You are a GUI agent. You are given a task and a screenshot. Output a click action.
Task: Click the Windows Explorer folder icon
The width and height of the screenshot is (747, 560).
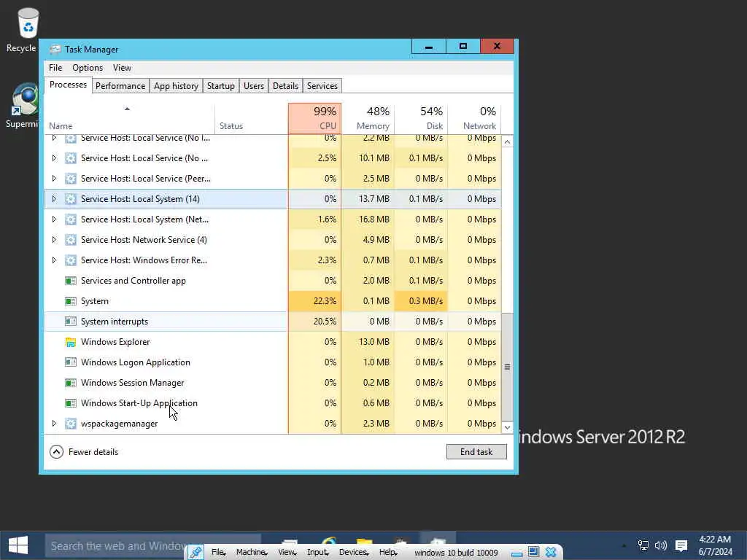click(x=71, y=343)
